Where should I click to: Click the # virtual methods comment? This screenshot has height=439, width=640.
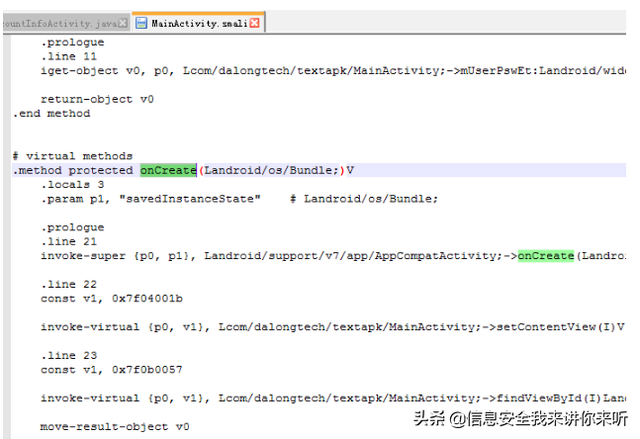73,156
